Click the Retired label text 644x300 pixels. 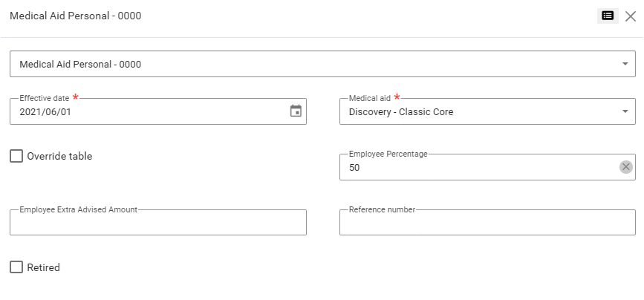43,267
